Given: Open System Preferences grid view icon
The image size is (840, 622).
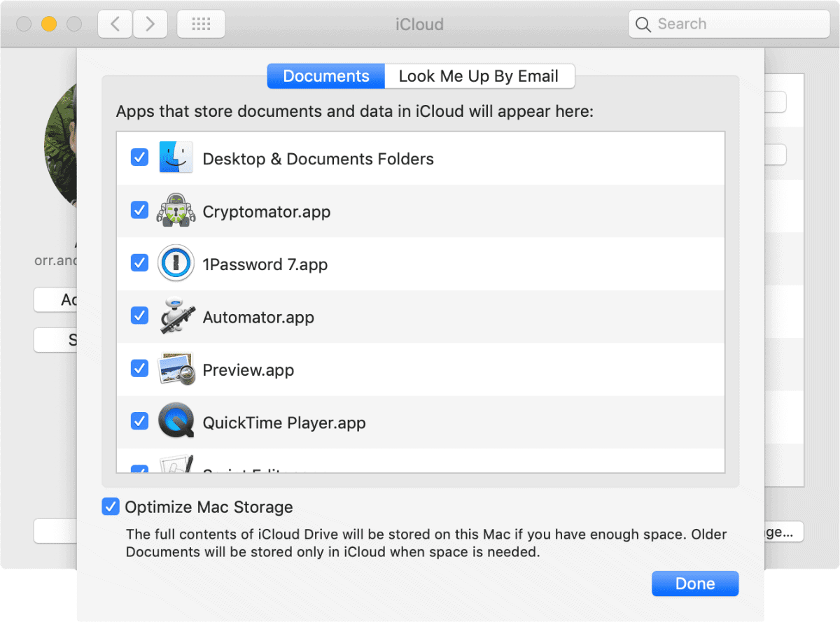Looking at the screenshot, I should [x=201, y=23].
